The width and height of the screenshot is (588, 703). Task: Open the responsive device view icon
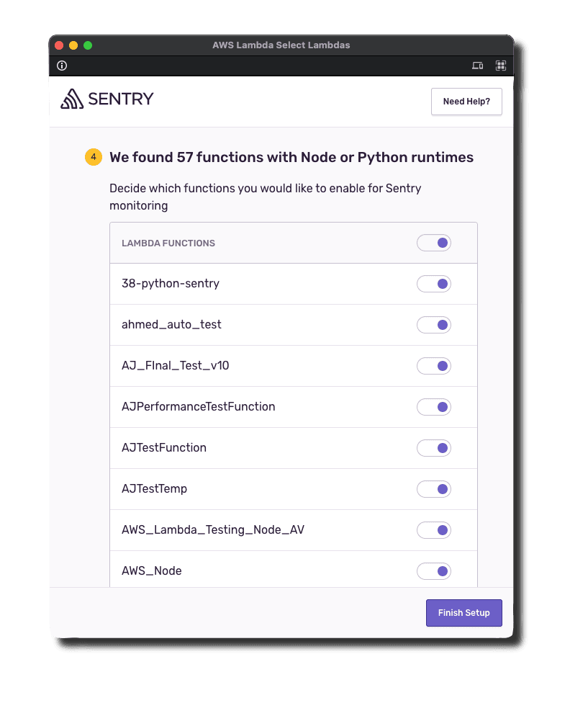(x=477, y=66)
